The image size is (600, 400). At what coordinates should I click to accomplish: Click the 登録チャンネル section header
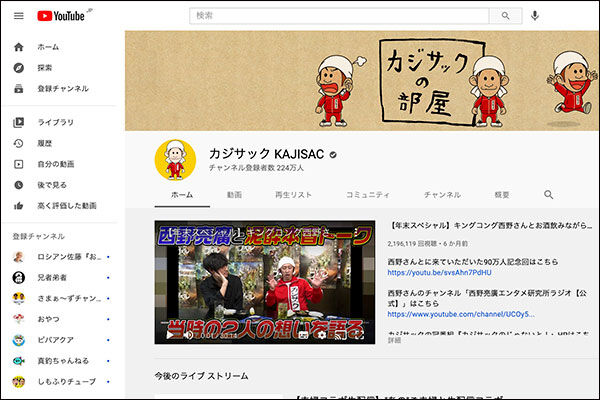(x=39, y=236)
